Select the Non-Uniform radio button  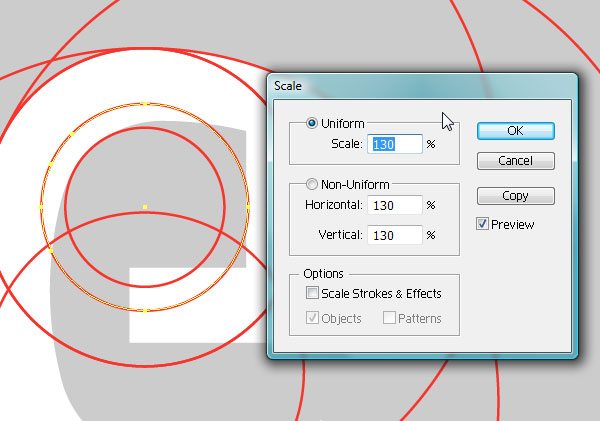(312, 184)
